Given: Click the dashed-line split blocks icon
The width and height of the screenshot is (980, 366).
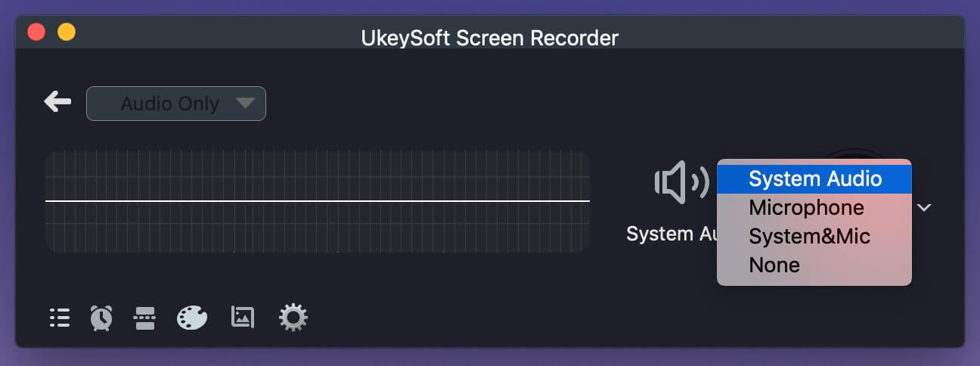Looking at the screenshot, I should click(144, 318).
